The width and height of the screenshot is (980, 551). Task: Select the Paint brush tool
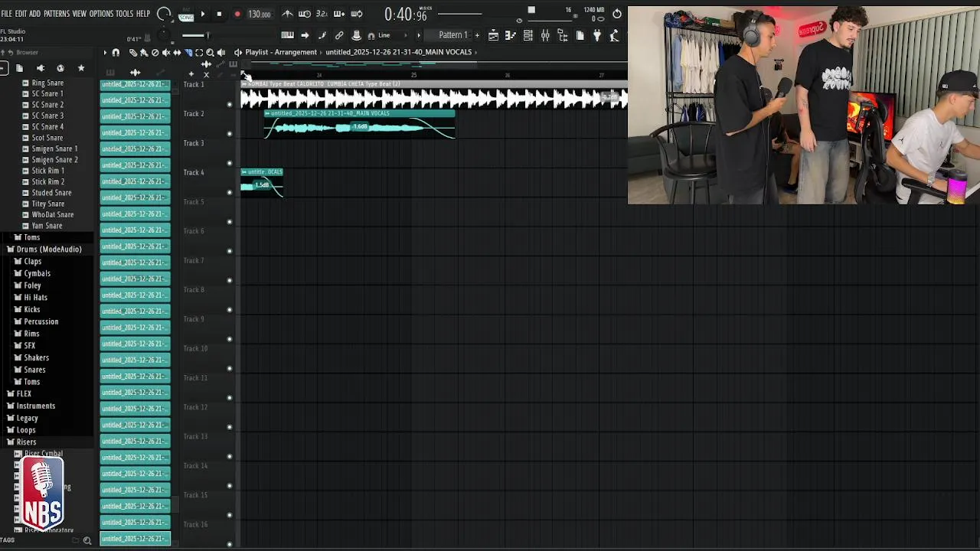click(143, 52)
